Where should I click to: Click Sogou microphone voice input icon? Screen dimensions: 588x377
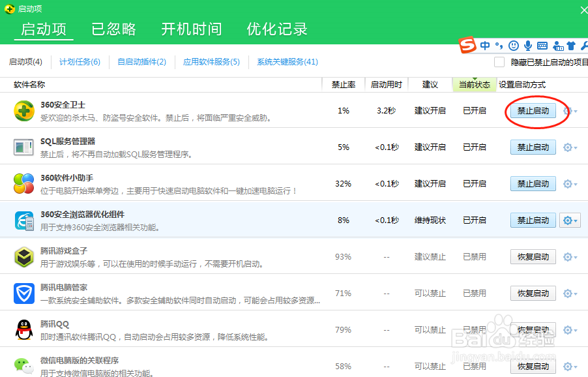[528, 46]
